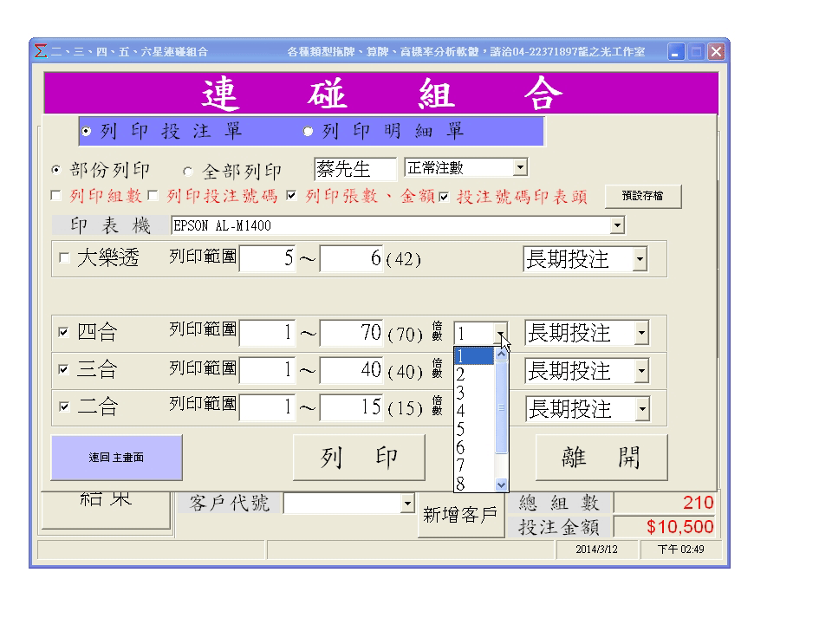Uncheck 列印張數、金額 checkbox

click(x=291, y=195)
